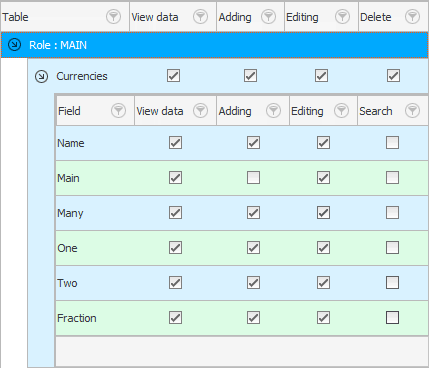Select the Many field row label
This screenshot has width=429, height=368.
70,213
